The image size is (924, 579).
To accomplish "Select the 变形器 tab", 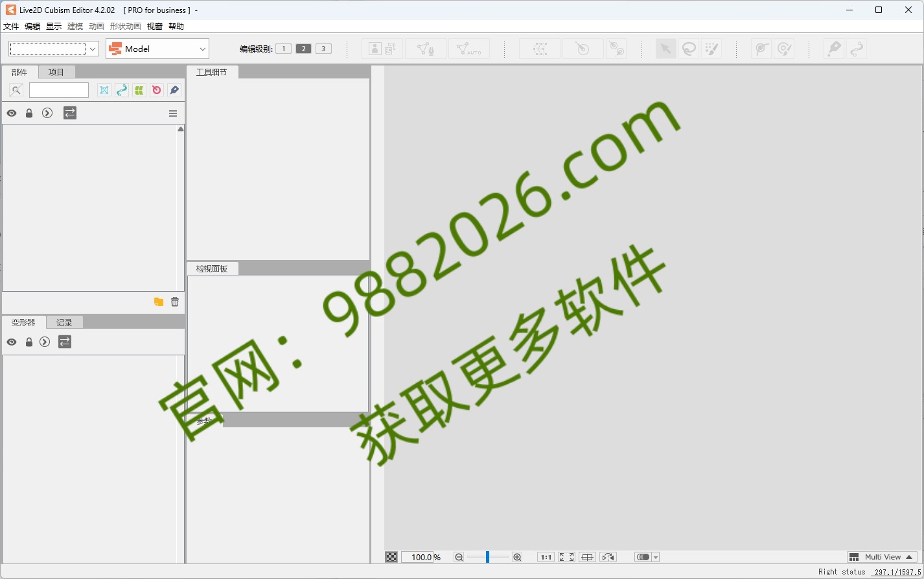I will click(23, 322).
